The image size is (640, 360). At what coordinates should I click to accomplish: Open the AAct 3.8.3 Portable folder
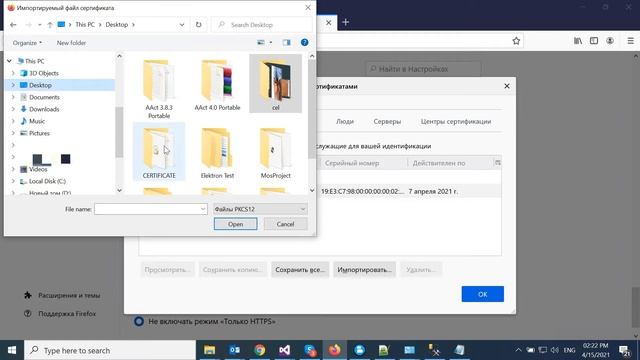159,89
